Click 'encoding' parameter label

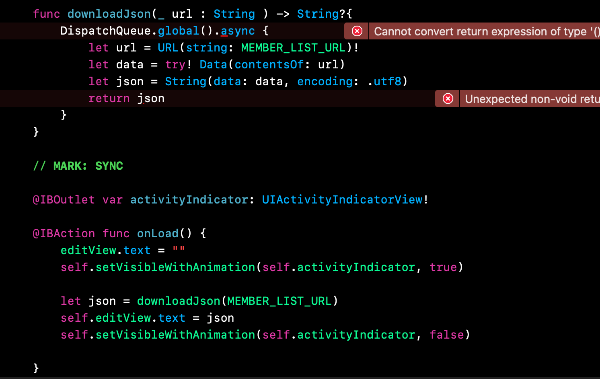click(x=325, y=82)
